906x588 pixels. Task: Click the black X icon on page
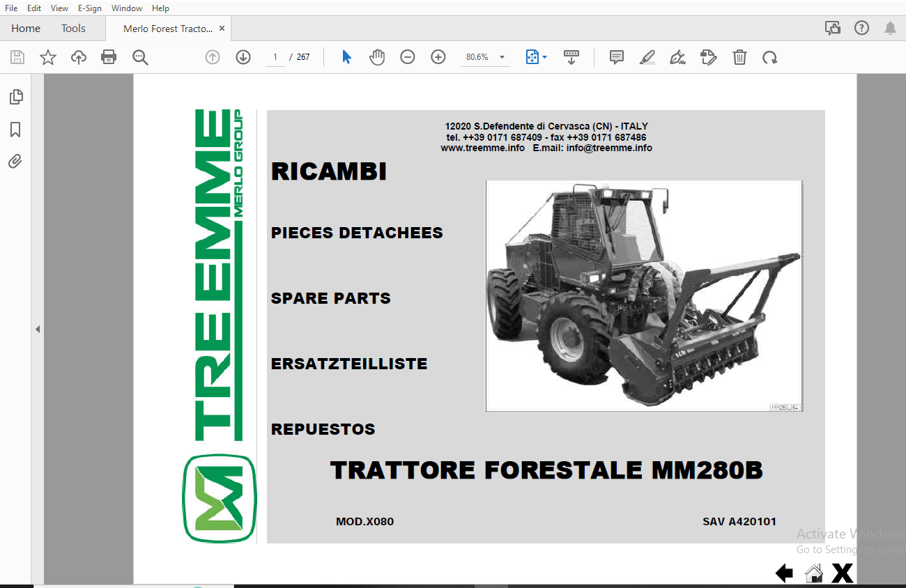pyautogui.click(x=843, y=573)
